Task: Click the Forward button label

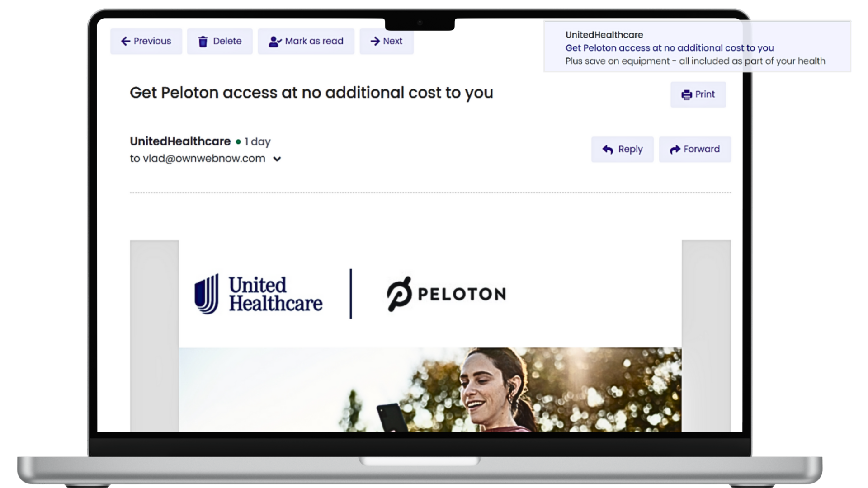Action: 701,149
